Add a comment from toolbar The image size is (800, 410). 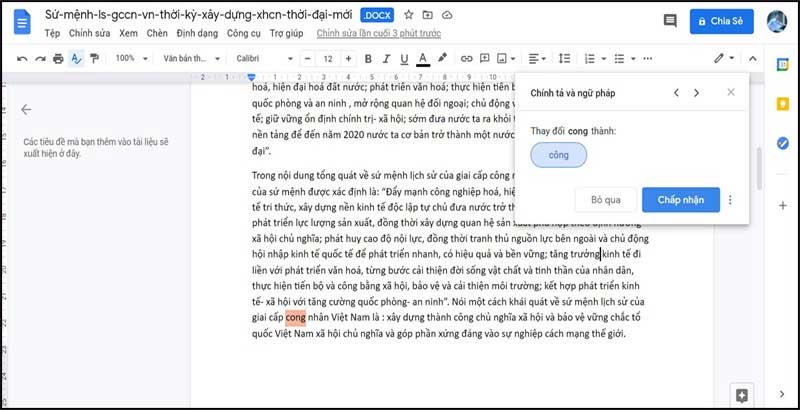click(484, 59)
